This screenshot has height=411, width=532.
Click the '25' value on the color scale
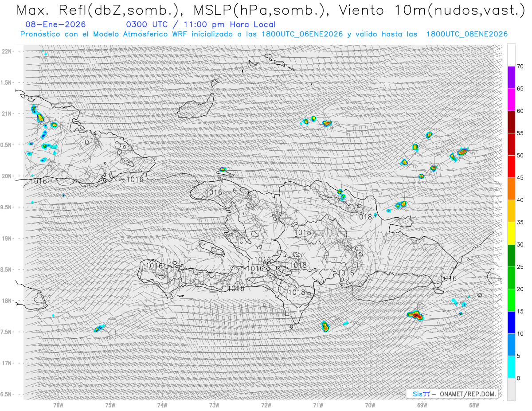pyautogui.click(x=520, y=267)
